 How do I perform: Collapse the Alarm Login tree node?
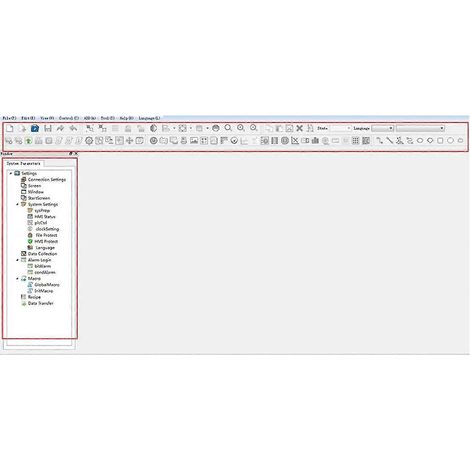(17, 260)
